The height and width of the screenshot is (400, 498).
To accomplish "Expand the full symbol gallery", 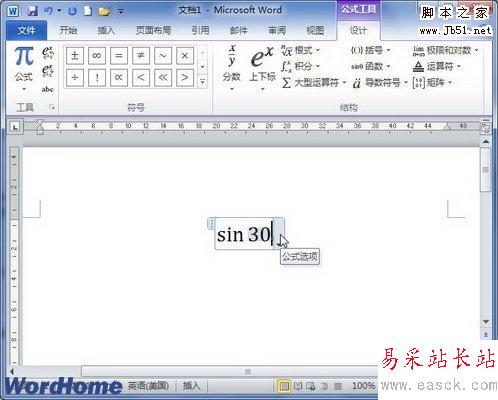I will coord(203,81).
